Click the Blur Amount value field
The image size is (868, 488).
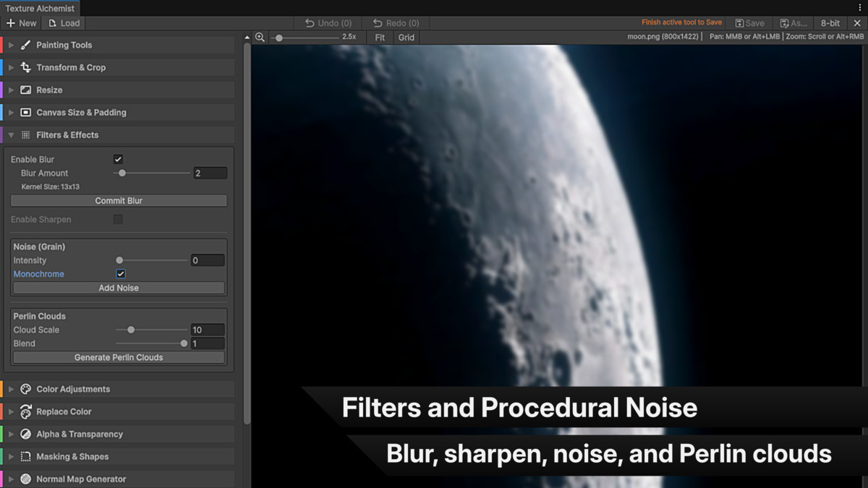tap(210, 173)
